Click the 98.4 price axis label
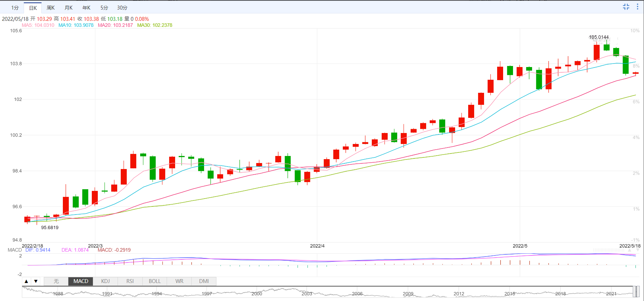644x301 pixels. coord(17,171)
